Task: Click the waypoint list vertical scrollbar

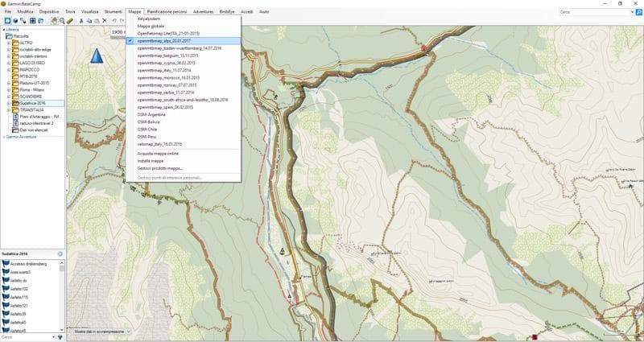Action: pos(62,295)
